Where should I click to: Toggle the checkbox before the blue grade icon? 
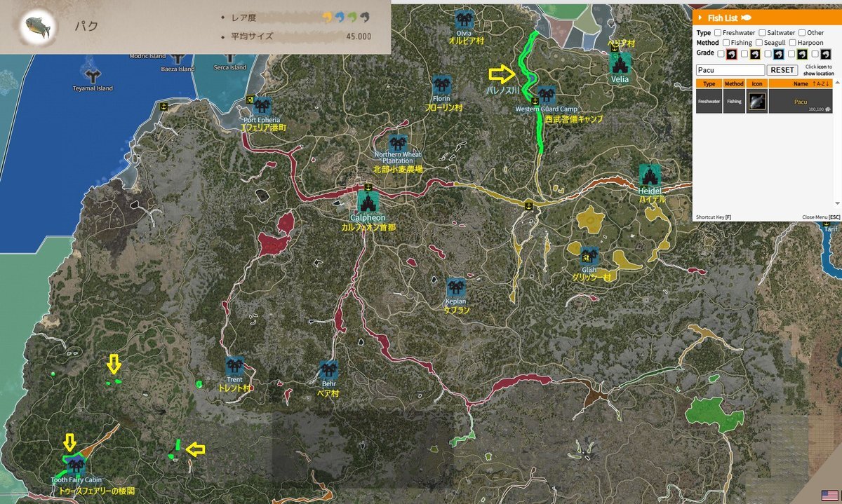click(768, 53)
